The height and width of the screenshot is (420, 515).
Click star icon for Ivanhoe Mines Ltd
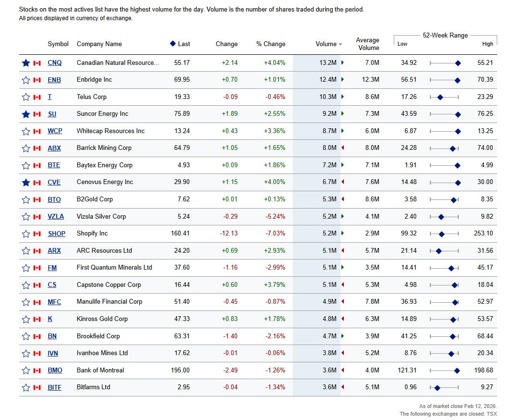point(26,353)
